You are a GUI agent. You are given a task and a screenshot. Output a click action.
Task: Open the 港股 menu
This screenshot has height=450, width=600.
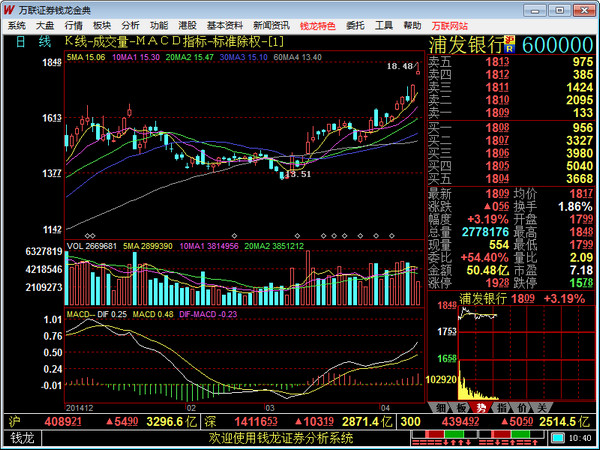click(x=188, y=26)
